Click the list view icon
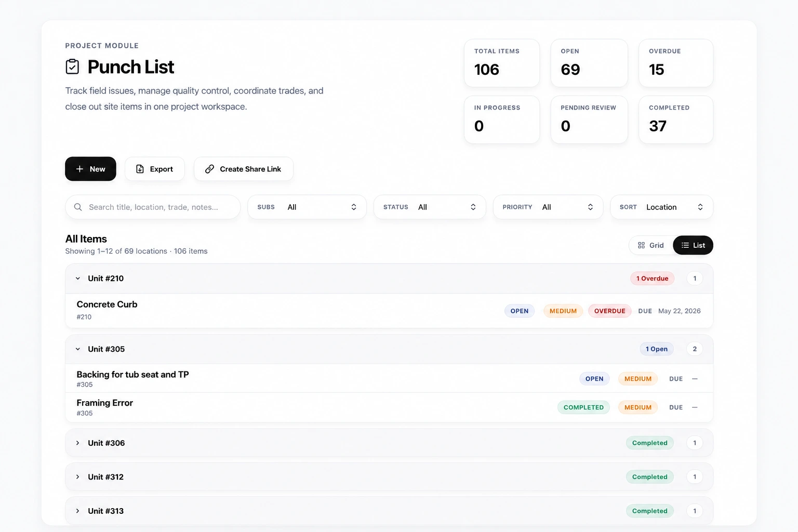The image size is (798, 532). [685, 245]
